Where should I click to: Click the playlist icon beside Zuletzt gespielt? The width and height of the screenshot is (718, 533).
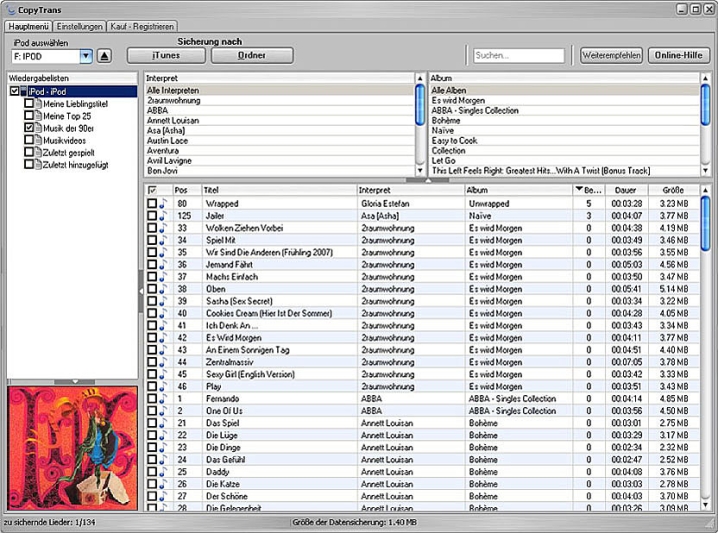[37, 153]
